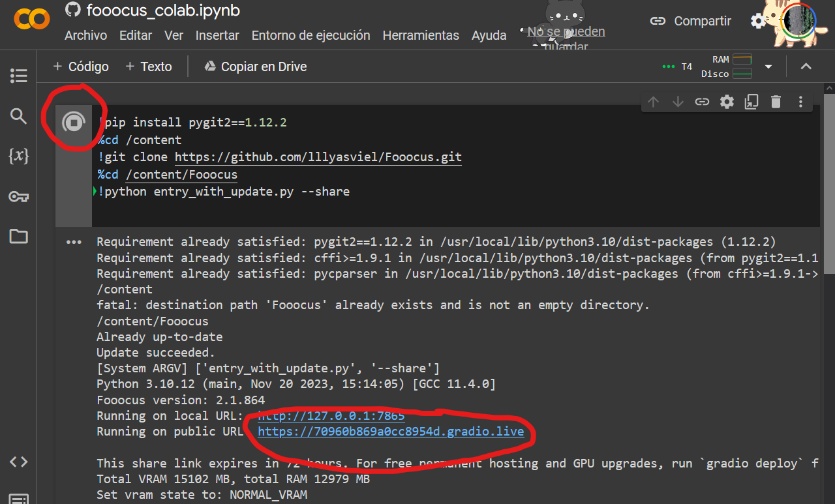835x504 pixels.
Task: Click the 'Update succeeded.' output line
Action: pyautogui.click(x=157, y=353)
